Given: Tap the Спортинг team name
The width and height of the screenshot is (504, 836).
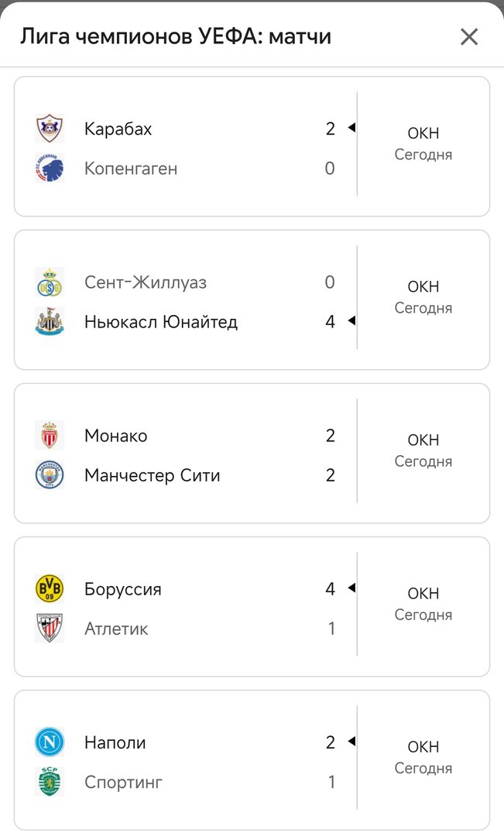Looking at the screenshot, I should coord(123,783).
